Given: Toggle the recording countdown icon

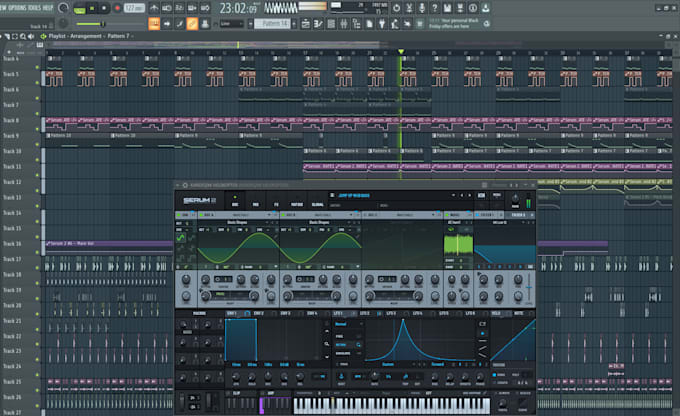Looking at the screenshot, I should click(180, 8).
